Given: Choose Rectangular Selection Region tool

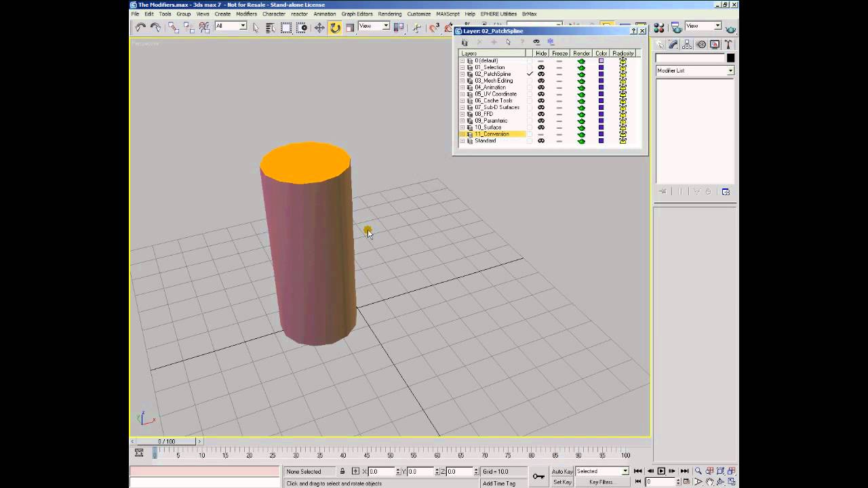Looking at the screenshot, I should tap(286, 28).
